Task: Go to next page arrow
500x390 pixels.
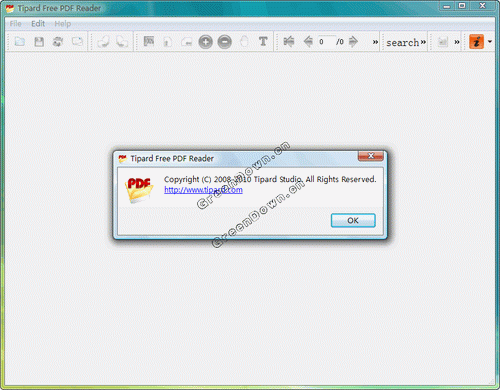Action: [x=353, y=42]
